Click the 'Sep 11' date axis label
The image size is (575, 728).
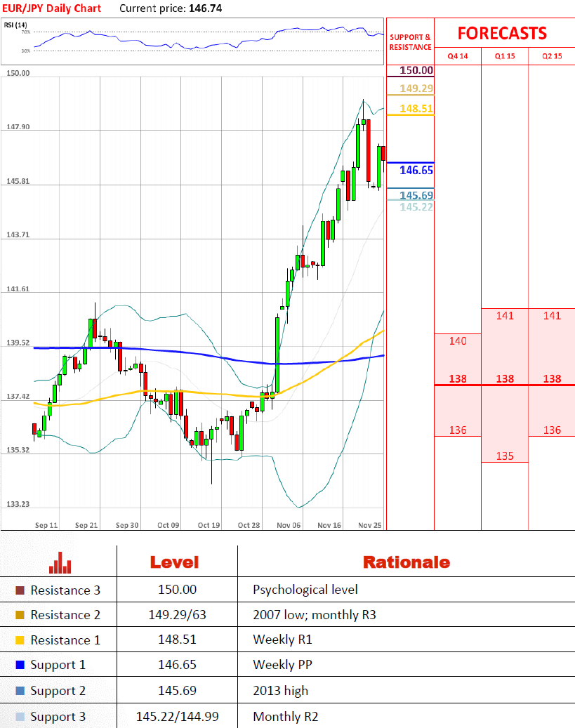pyautogui.click(x=46, y=525)
